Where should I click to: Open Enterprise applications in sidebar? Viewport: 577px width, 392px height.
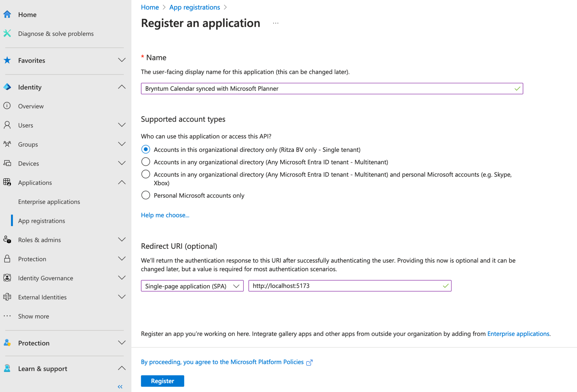49,202
